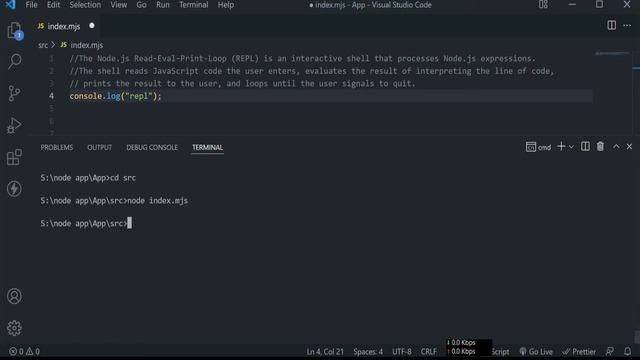Click Ln 4, Col 21 in status bar
This screenshot has width=640, height=360.
coord(325,351)
